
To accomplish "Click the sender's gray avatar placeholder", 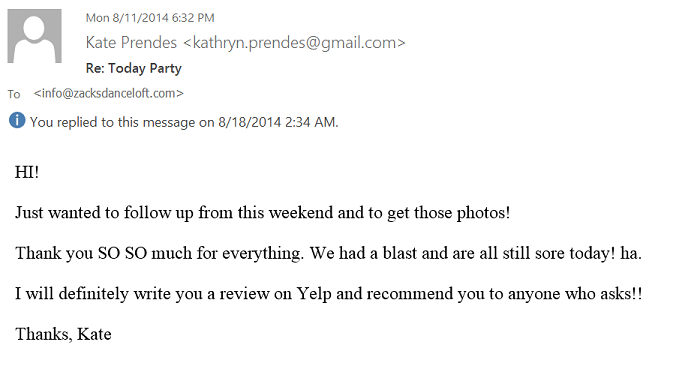I will click(x=34, y=36).
